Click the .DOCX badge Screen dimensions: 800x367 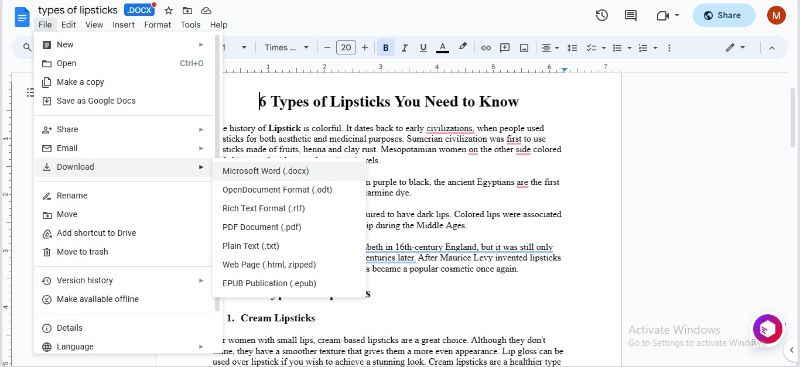[139, 10]
